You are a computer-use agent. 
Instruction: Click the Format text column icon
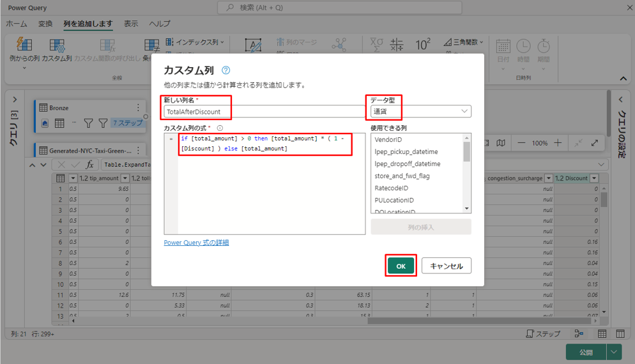[253, 45]
